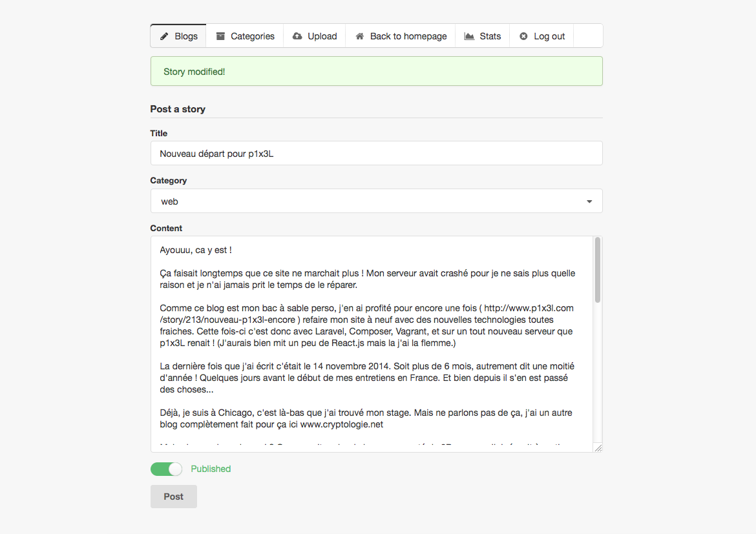The height and width of the screenshot is (534, 756).
Task: Click the Content textarea resize handle
Action: point(598,448)
